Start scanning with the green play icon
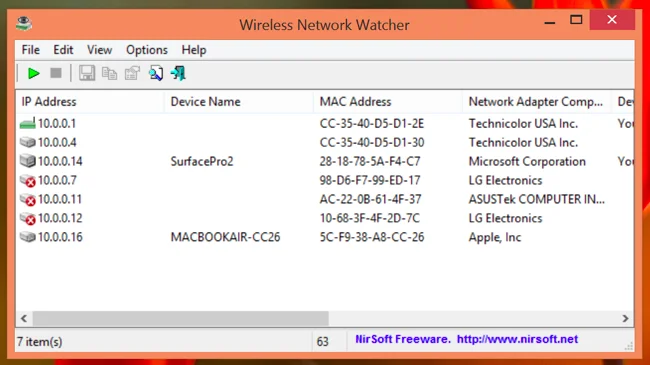 tap(34, 73)
